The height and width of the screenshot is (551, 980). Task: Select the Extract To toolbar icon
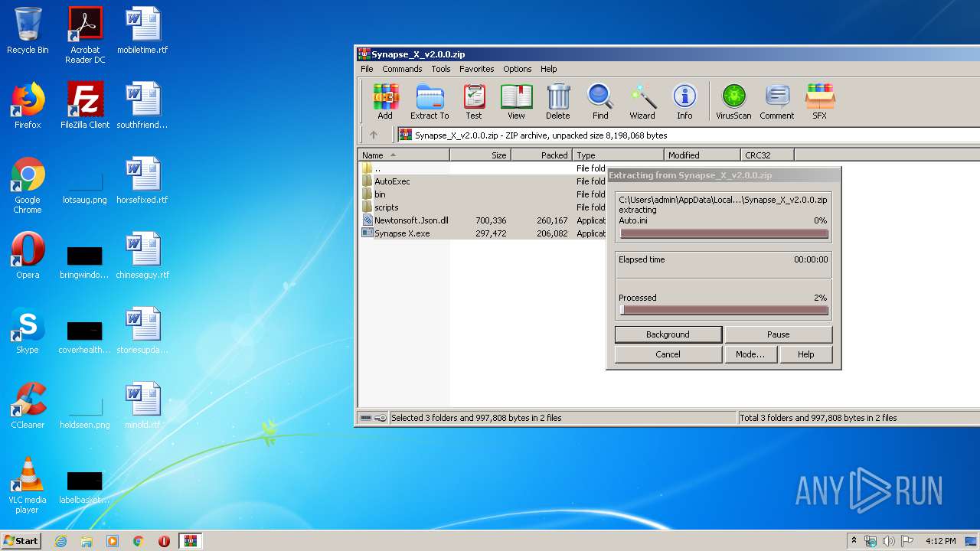pos(430,103)
